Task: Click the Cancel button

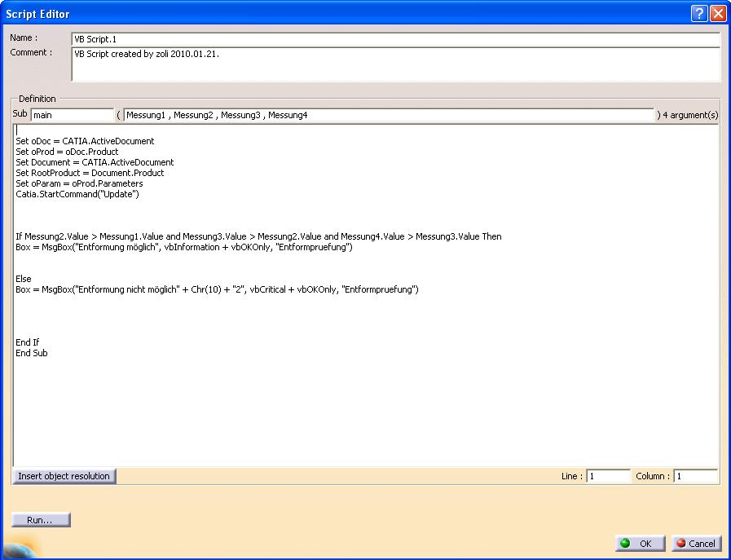Action: (697, 543)
